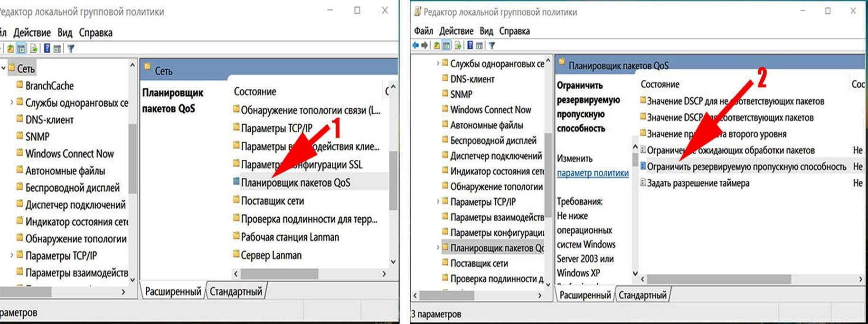Viewport: 868px width, 324px height.
Task: Click the параметр политики link
Action: coord(592,173)
